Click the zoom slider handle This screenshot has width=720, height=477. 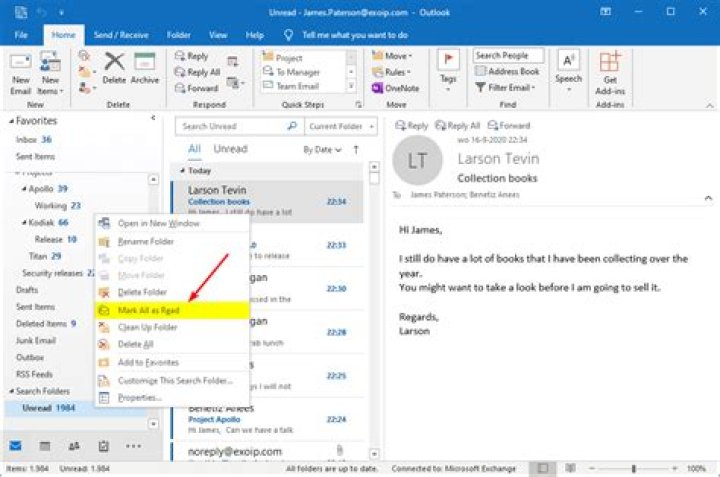(x=634, y=468)
